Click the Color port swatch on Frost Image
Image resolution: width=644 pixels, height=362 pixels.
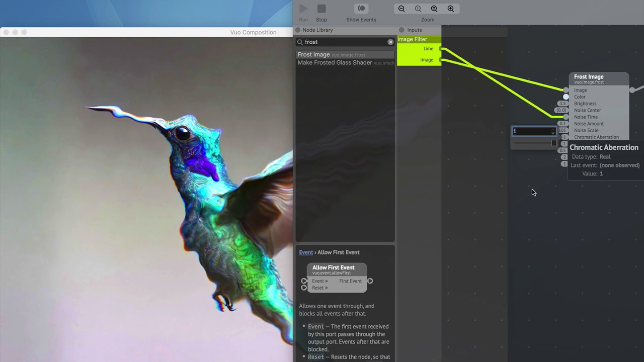pos(566,97)
